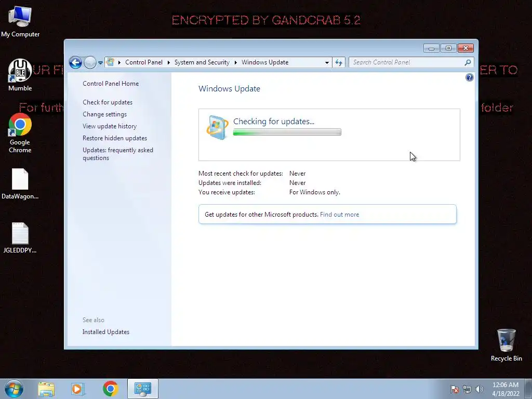Click the Back navigation arrow button
The width and height of the screenshot is (532, 399).
75,62
